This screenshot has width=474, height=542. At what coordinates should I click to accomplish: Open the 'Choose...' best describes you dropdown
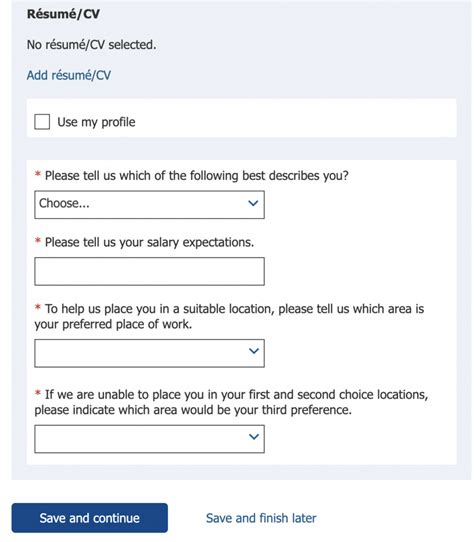[149, 204]
